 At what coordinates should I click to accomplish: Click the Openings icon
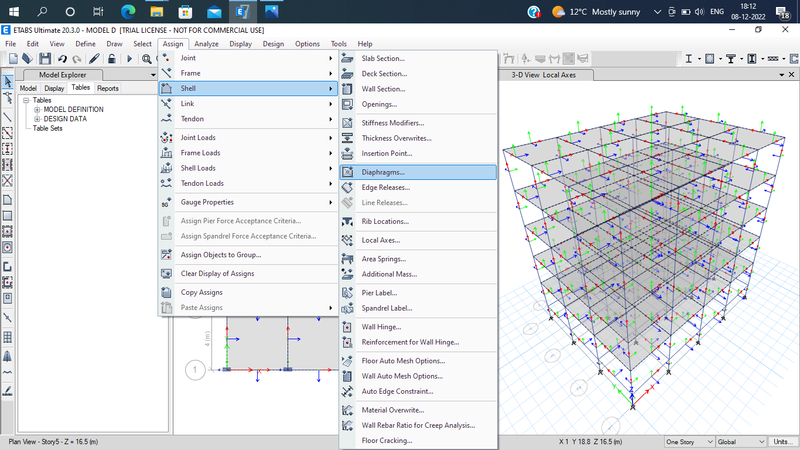tap(347, 105)
